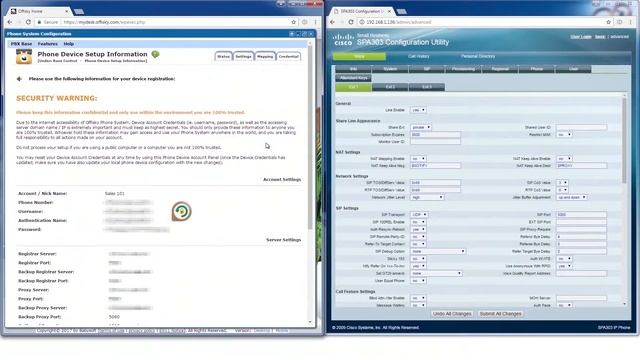Open the Network Jitter Level dropdown

coord(427,197)
